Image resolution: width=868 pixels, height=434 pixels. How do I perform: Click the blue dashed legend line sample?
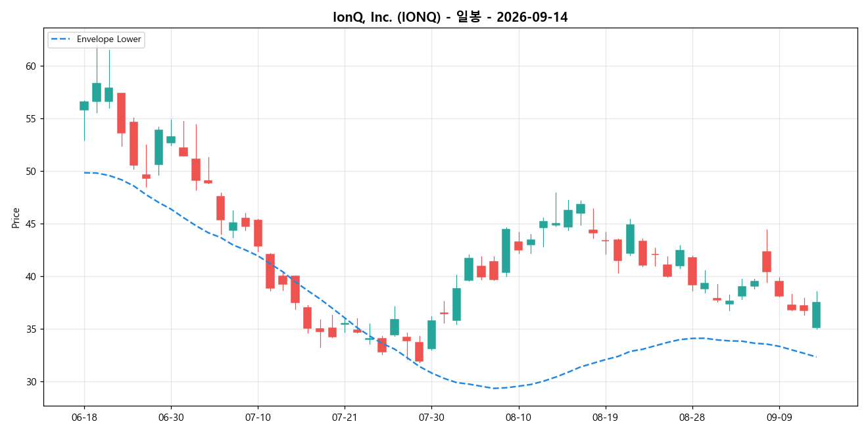click(x=62, y=39)
